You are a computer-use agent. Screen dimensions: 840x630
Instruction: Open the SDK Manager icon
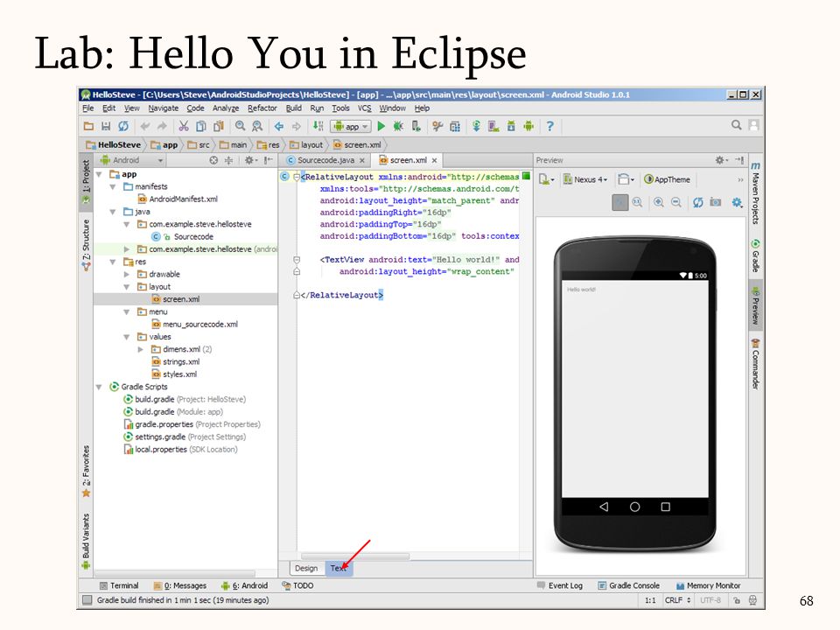pyautogui.click(x=511, y=126)
